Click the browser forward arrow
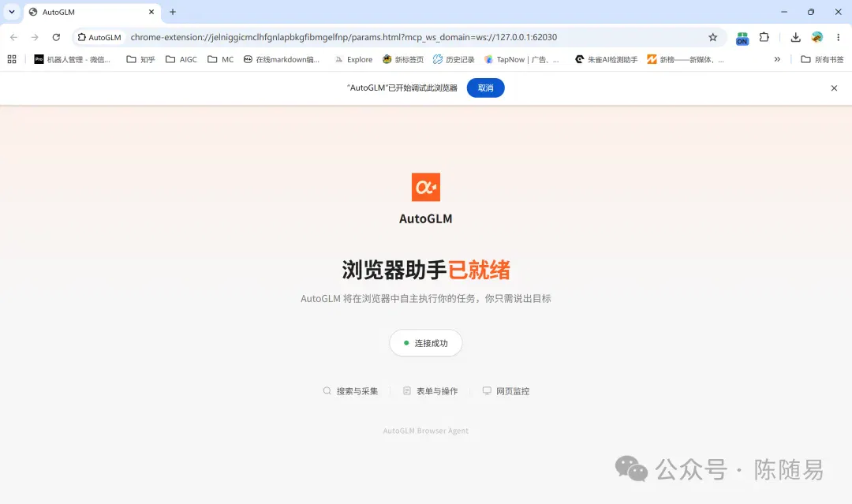Viewport: 852px width, 504px height. pyautogui.click(x=35, y=37)
